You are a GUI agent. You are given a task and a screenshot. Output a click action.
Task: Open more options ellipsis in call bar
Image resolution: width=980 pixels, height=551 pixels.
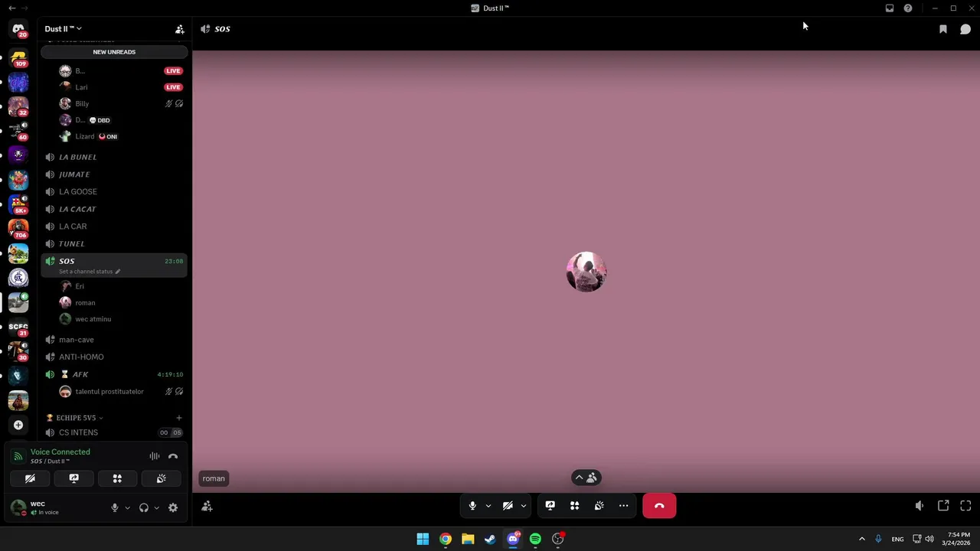click(623, 506)
